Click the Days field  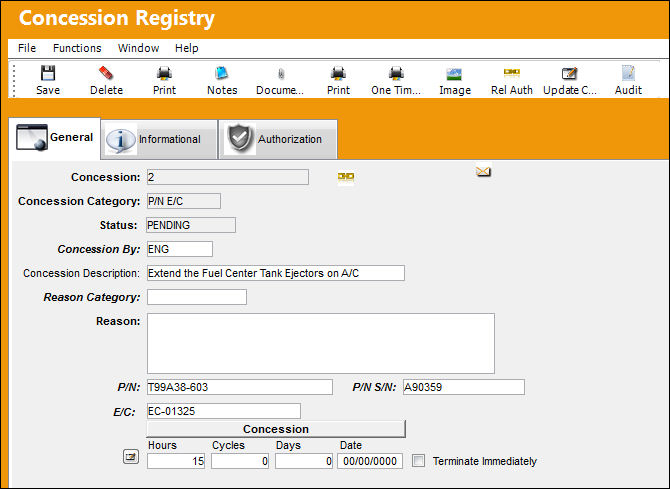click(304, 461)
